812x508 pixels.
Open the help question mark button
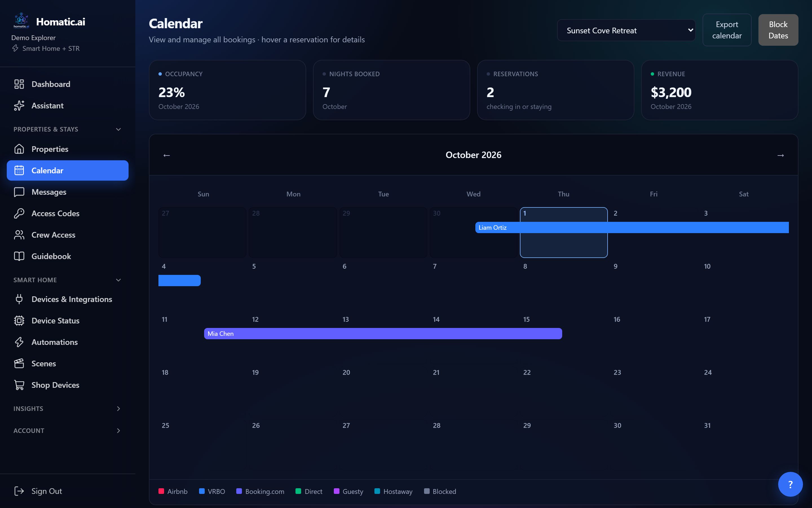coord(790,484)
